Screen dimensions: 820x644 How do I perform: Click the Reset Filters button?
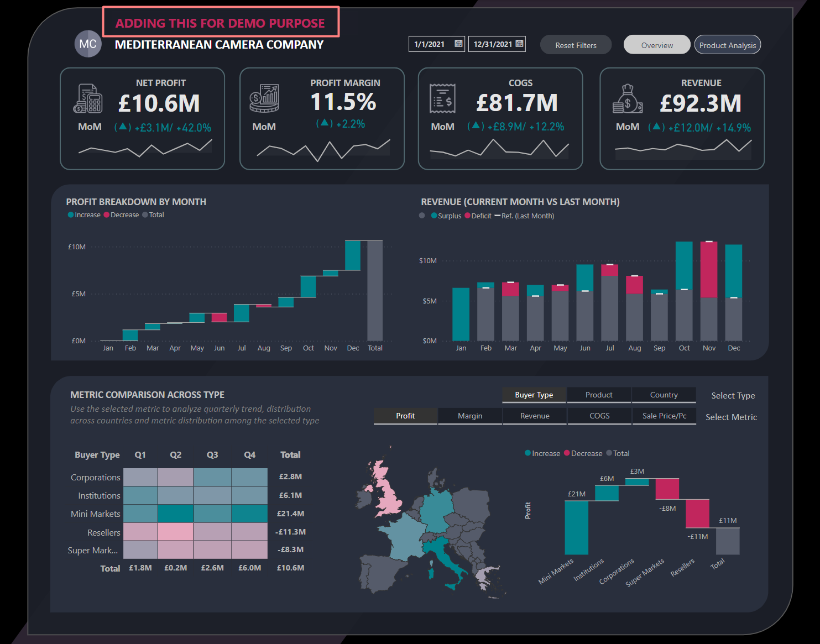coord(576,45)
